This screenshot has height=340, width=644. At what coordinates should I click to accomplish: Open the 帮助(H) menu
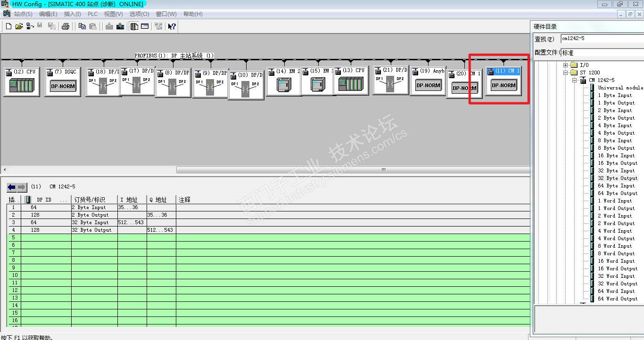193,14
